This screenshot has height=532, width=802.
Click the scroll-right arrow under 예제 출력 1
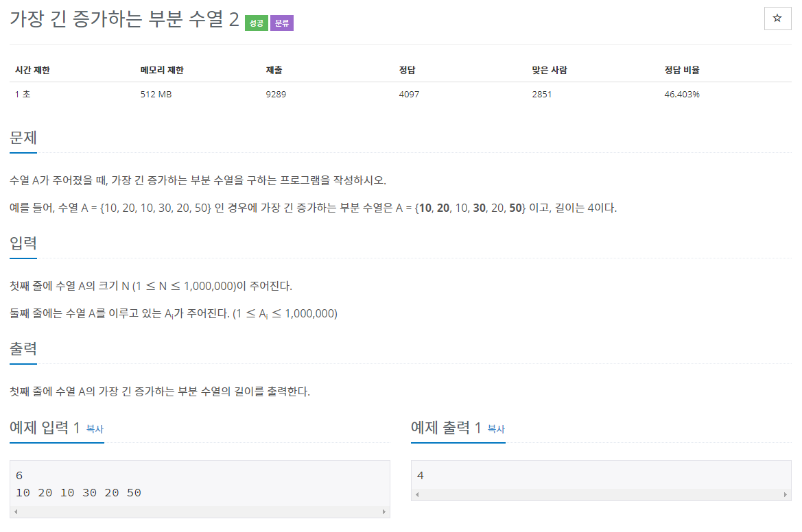pyautogui.click(x=787, y=494)
